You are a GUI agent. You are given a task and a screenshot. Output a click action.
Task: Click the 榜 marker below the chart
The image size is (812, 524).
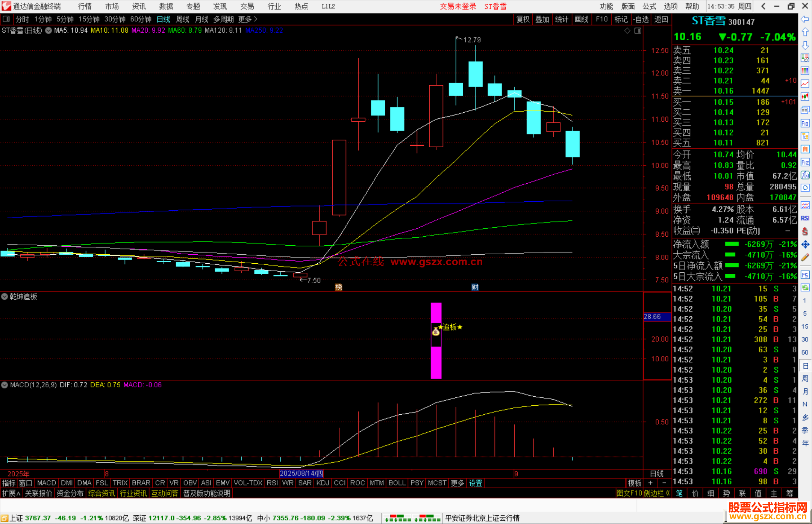point(339,287)
